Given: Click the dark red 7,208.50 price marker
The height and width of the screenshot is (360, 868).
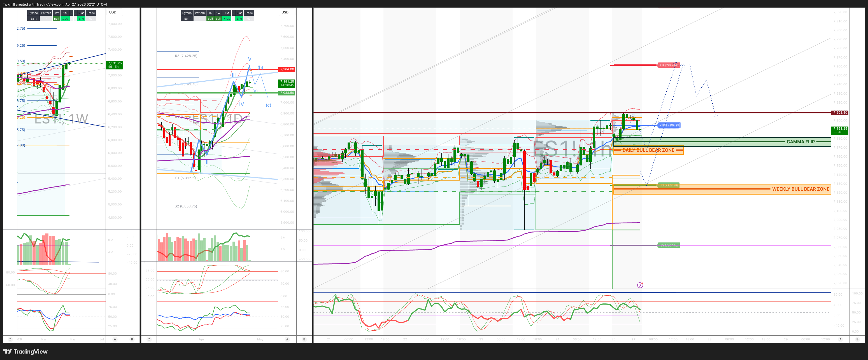Looking at the screenshot, I should pos(839,113).
